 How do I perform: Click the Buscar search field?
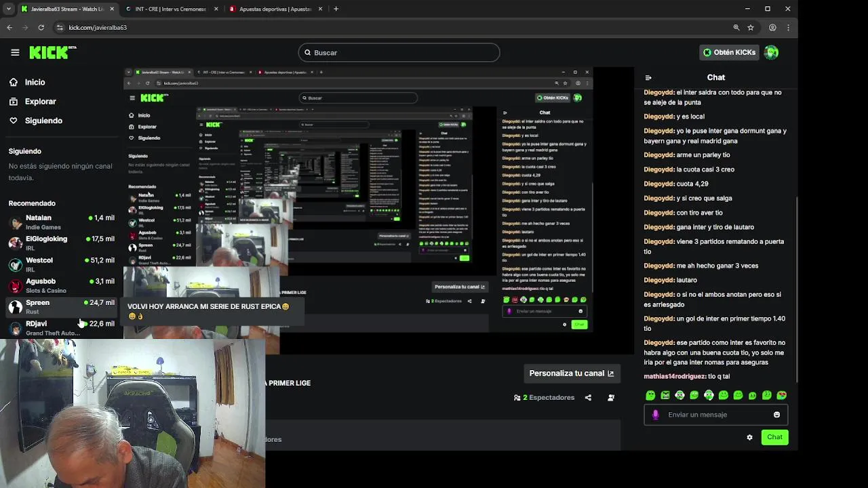pos(399,52)
